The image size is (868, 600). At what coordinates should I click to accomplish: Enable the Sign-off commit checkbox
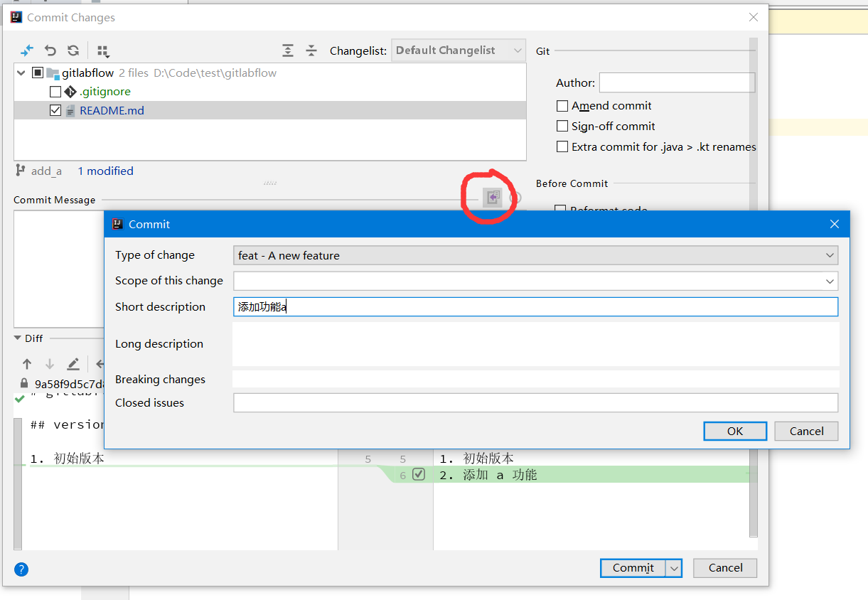click(562, 127)
